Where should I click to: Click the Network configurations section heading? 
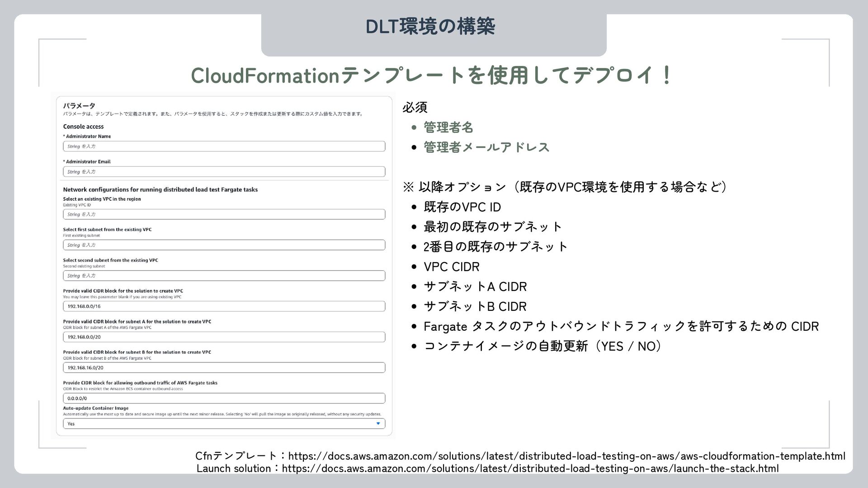point(160,190)
